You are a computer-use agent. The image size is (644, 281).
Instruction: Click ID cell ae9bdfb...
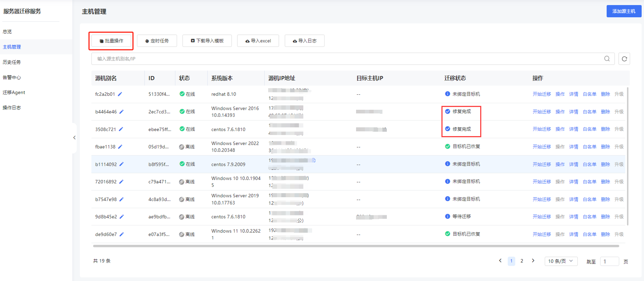[x=159, y=217]
